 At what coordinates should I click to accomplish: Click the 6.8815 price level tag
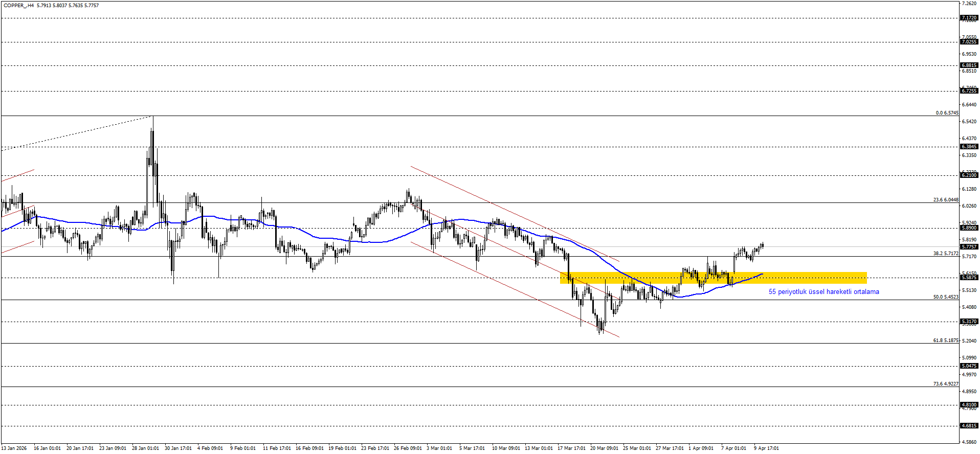(969, 65)
